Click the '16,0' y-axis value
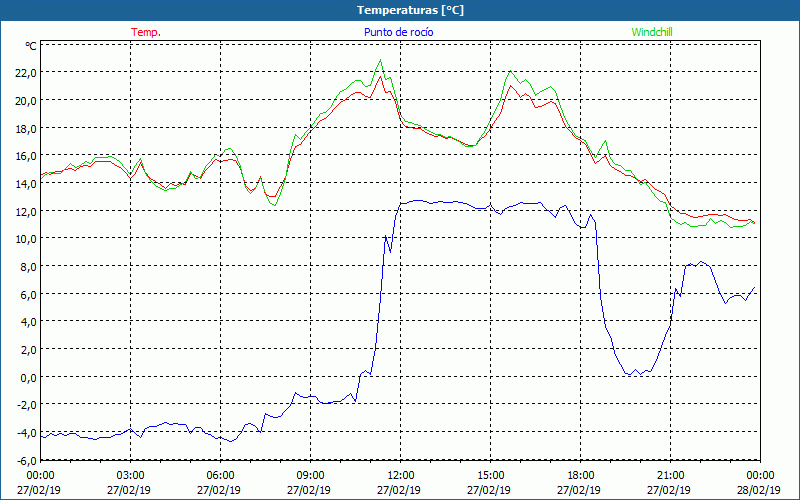 pyautogui.click(x=27, y=156)
